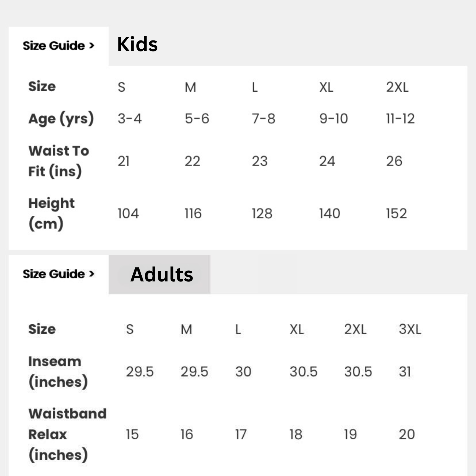Click the waistband relax value 20
Image resolution: width=476 pixels, height=476 pixels.
[x=406, y=434]
